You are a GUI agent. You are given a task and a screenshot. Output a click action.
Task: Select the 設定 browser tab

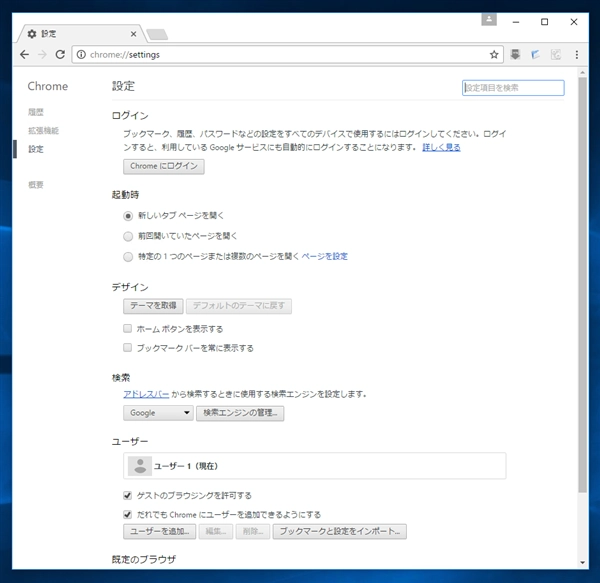pyautogui.click(x=82, y=34)
